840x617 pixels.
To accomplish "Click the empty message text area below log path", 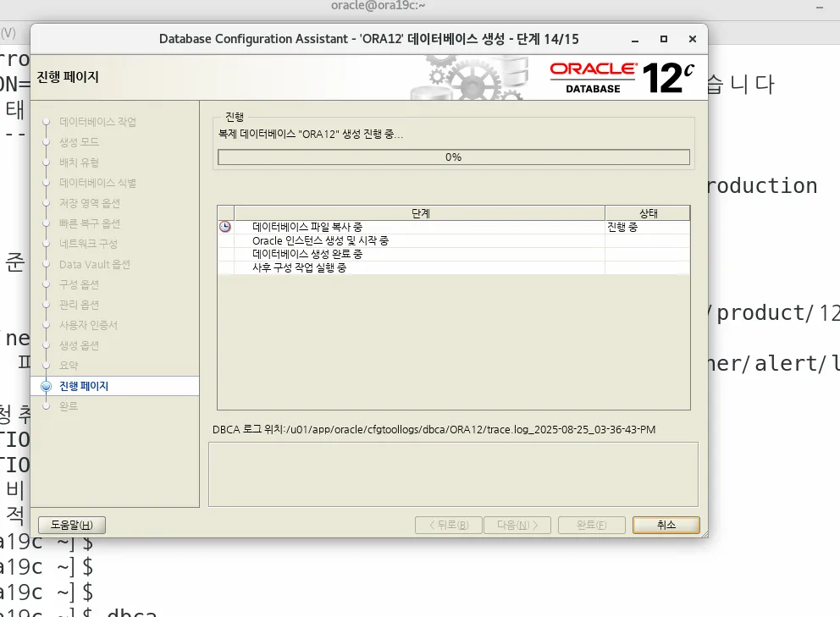I will 453,474.
